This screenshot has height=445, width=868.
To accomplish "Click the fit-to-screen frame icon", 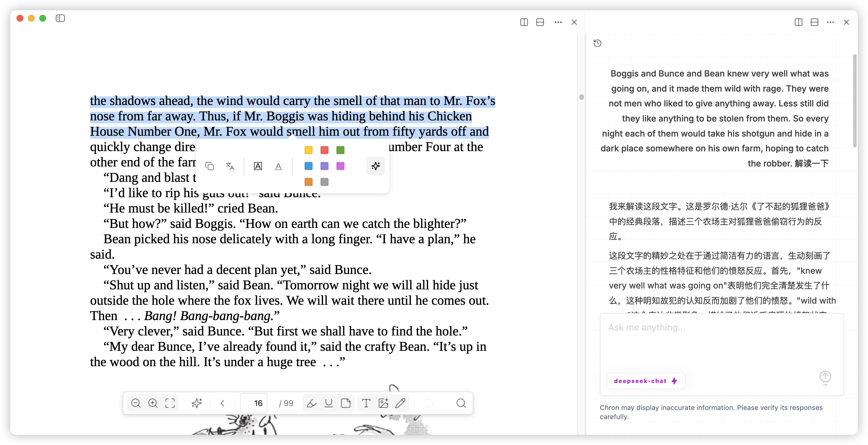I will 170,403.
